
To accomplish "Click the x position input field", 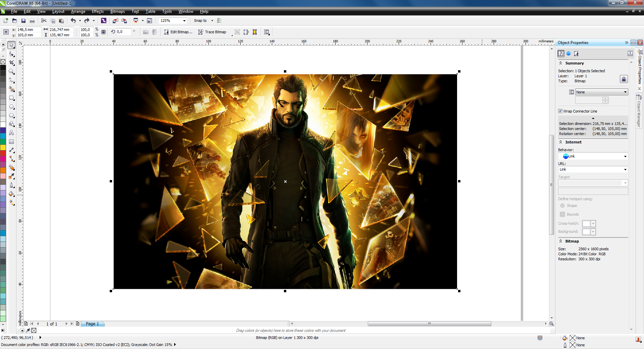I will click(29, 30).
